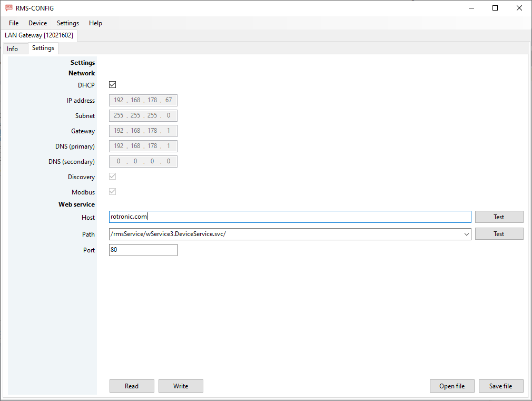Select the LAN Gateway [12021602] device tab
The image size is (532, 401).
click(39, 35)
